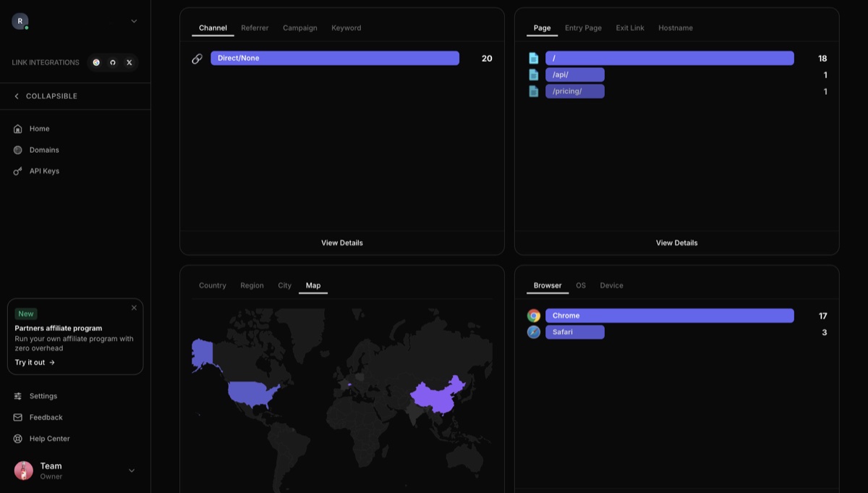This screenshot has height=493, width=868.
Task: Switch to the Referrer tab
Action: [x=255, y=28]
